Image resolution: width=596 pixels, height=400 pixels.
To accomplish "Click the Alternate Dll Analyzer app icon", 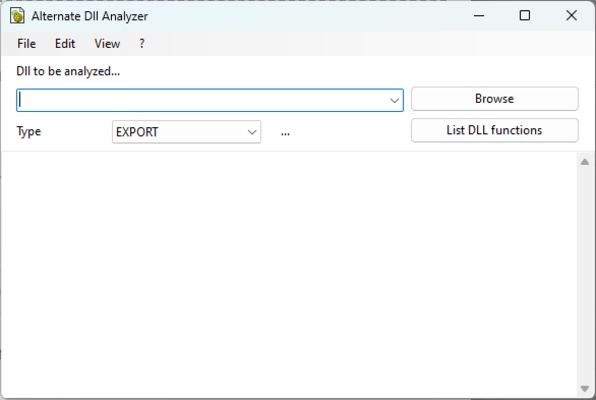I will [x=17, y=16].
